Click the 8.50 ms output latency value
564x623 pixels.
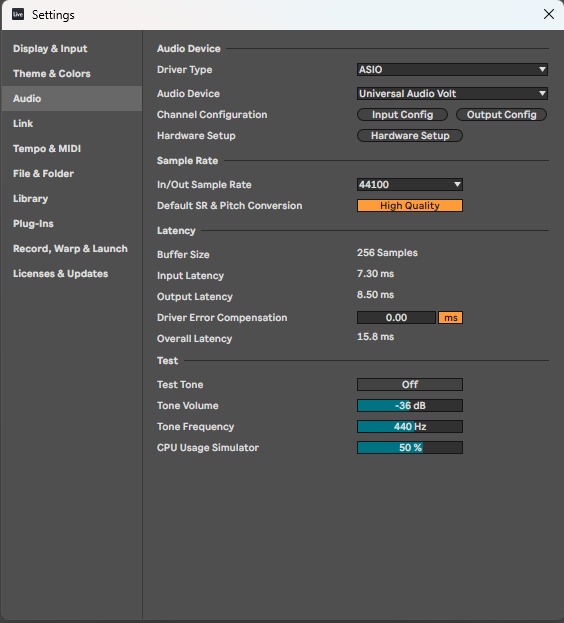click(375, 295)
